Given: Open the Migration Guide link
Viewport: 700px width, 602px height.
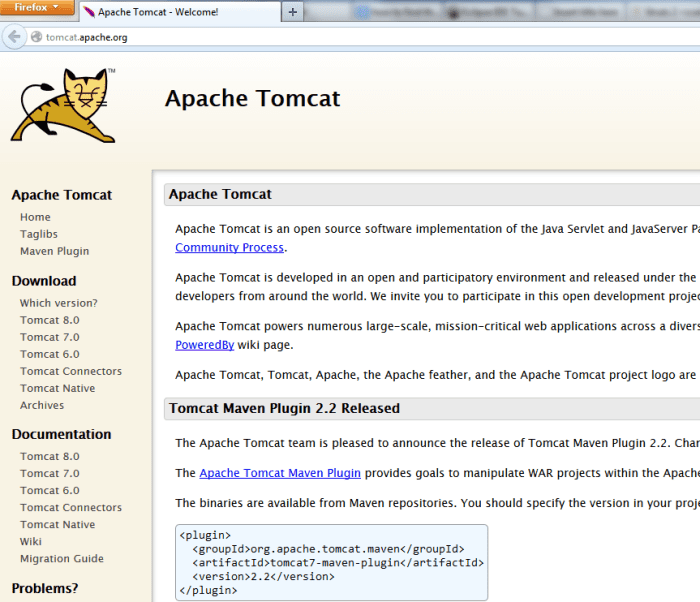Looking at the screenshot, I should click(x=61, y=558).
